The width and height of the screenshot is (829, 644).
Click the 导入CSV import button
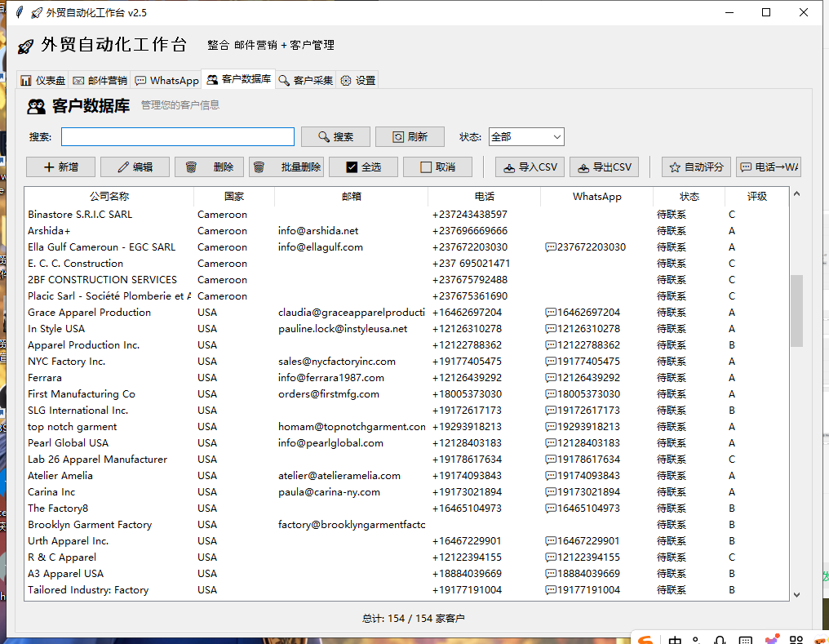click(x=530, y=167)
